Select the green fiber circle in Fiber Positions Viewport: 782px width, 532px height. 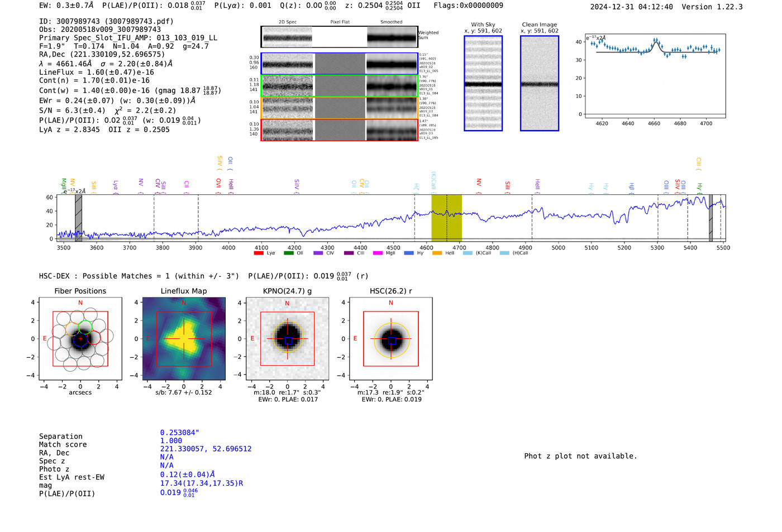point(85,328)
